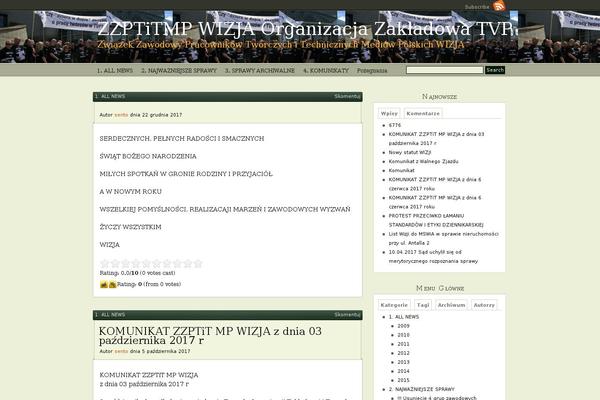Focus the search input field
The image size is (600, 400).
pos(445,70)
